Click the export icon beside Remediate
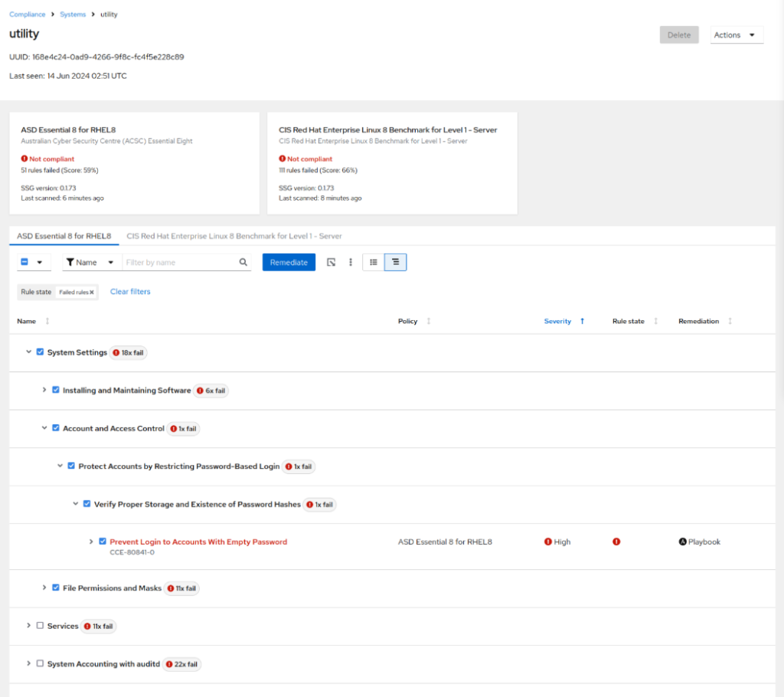 [331, 262]
